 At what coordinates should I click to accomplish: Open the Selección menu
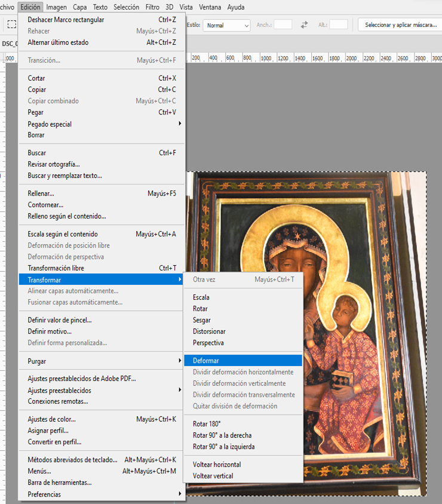127,7
